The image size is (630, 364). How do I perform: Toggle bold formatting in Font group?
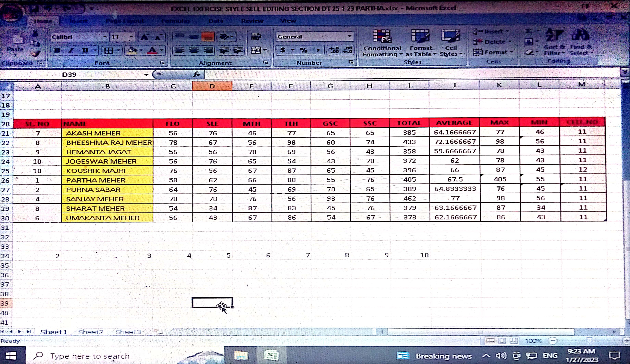pyautogui.click(x=57, y=50)
